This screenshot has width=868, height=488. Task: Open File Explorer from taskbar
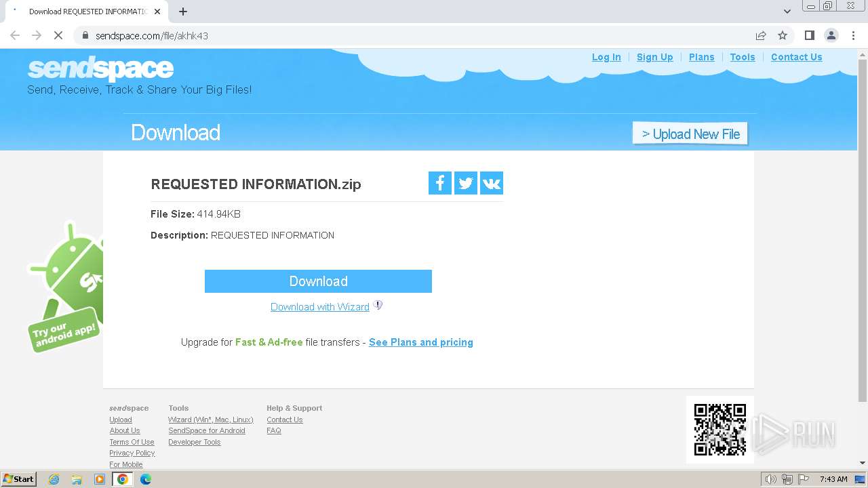(x=77, y=479)
